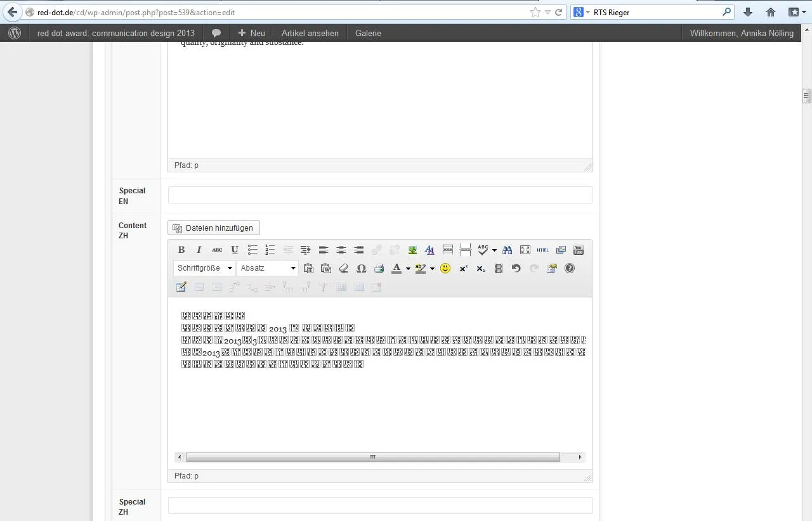This screenshot has width=812, height=521.
Task: Click the page vertical scrollbar thumb
Action: click(807, 96)
